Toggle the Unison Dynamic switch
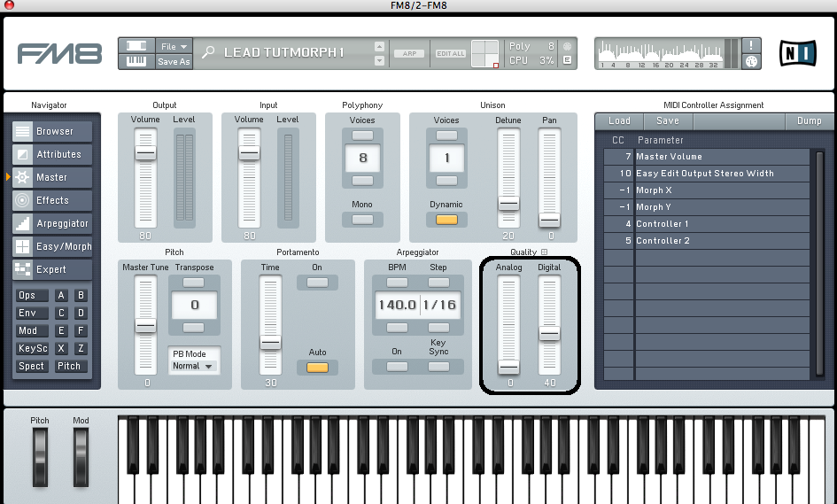 [x=446, y=220]
